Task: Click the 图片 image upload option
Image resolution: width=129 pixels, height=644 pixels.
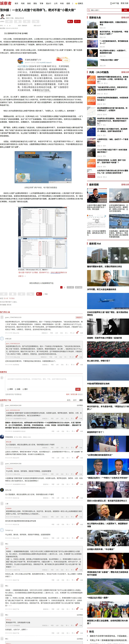Action: tap(25, 389)
